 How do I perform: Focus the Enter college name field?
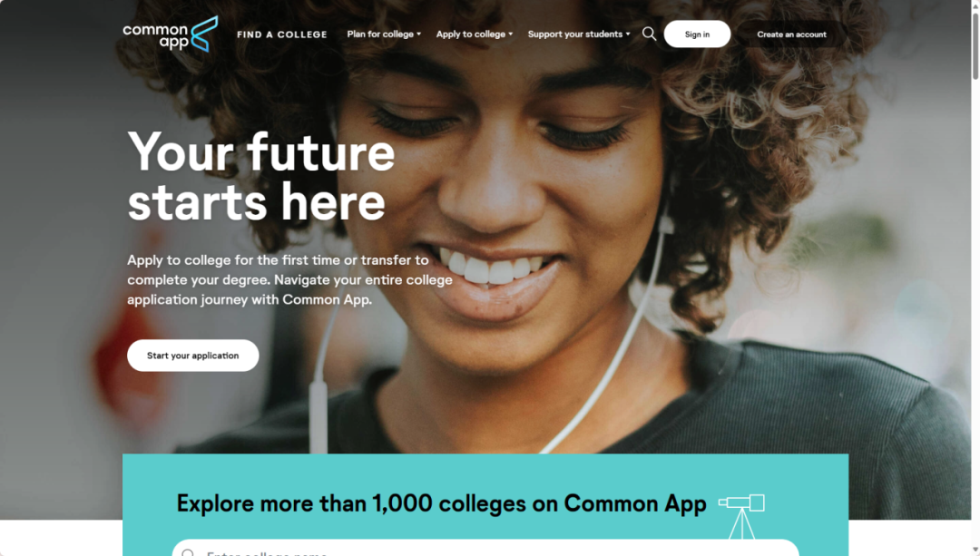pos(485,548)
